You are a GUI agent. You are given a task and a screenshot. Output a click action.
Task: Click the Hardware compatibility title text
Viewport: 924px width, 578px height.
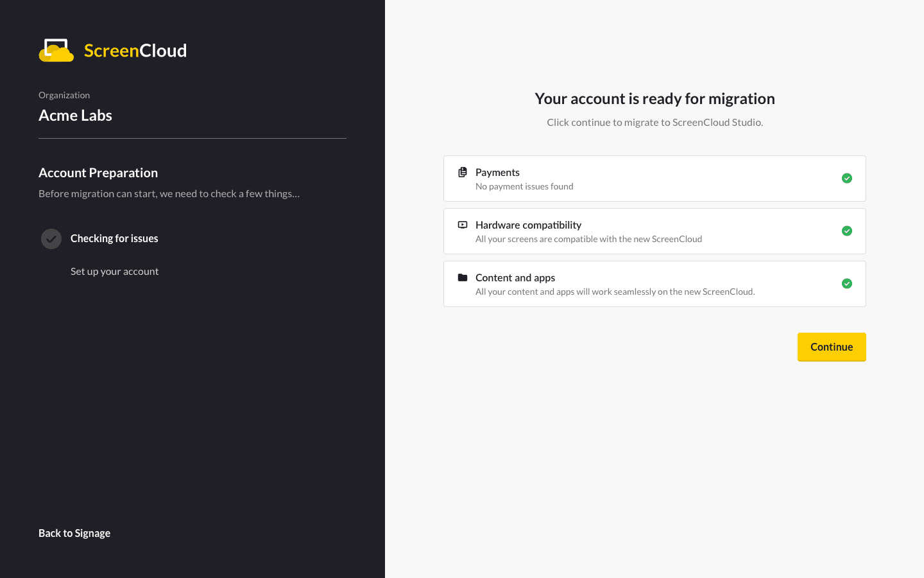point(528,225)
